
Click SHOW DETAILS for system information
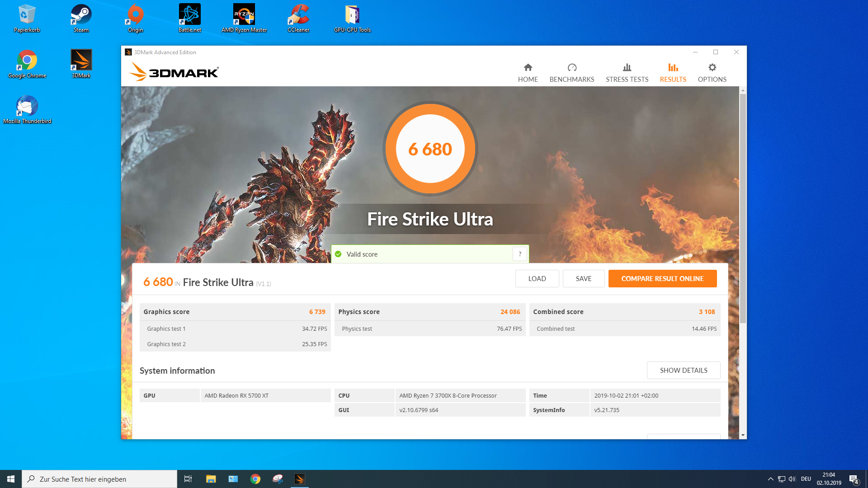click(683, 370)
